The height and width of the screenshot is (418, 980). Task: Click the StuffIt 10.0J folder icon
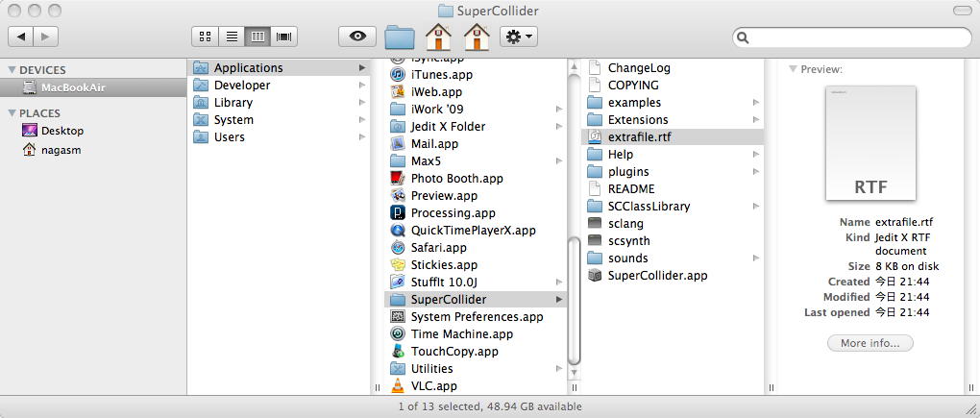click(x=398, y=282)
